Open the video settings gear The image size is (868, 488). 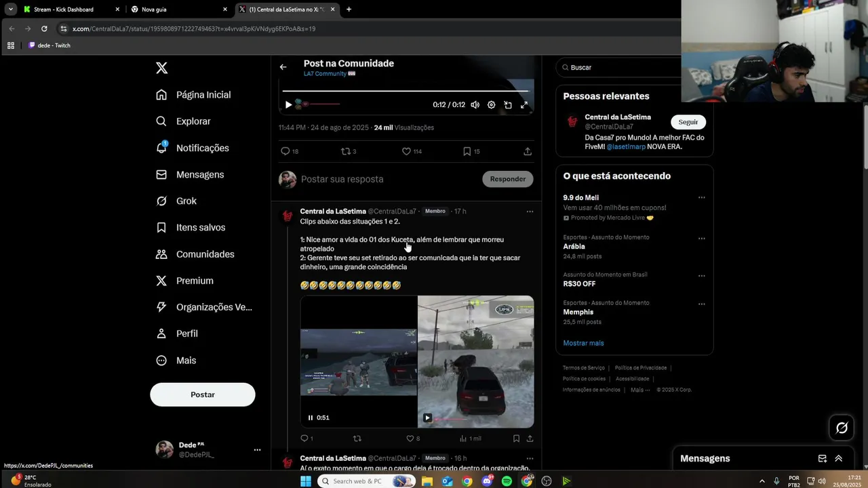pos(492,105)
